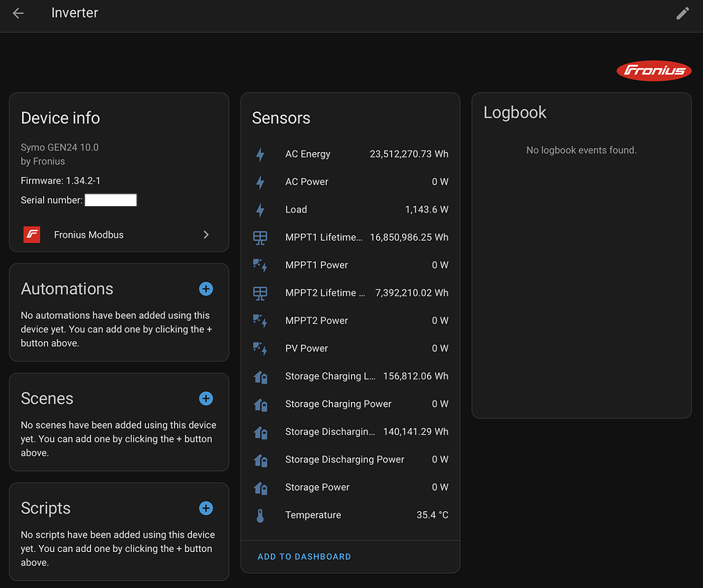
Task: Click the Storage Power battery home icon
Action: [x=260, y=488]
